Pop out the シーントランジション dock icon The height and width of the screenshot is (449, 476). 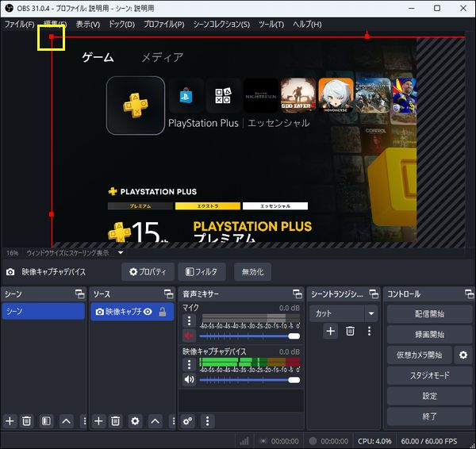point(374,294)
